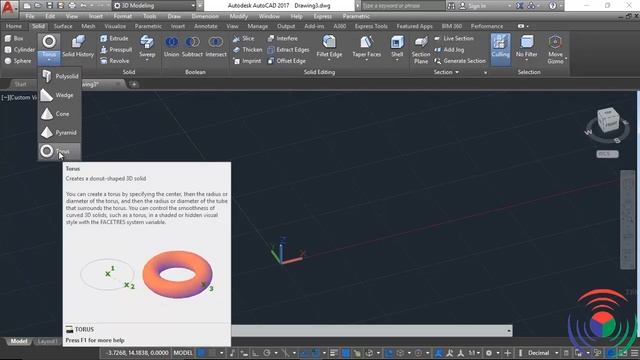Open the Torus dropdown arrow
The image size is (640, 360).
pos(49,60)
